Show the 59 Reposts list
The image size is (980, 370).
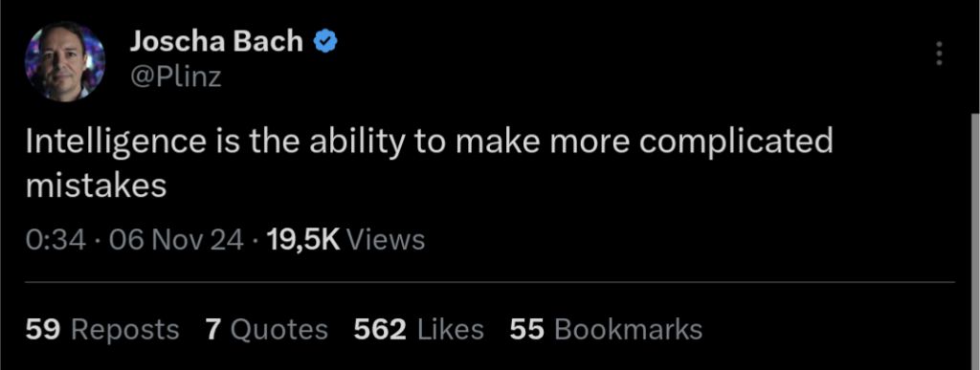(102, 330)
